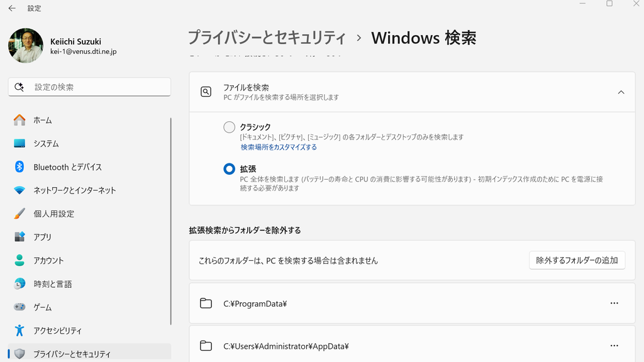The height and width of the screenshot is (362, 644).
Task: Open アプリ settings
Action: pos(89,237)
